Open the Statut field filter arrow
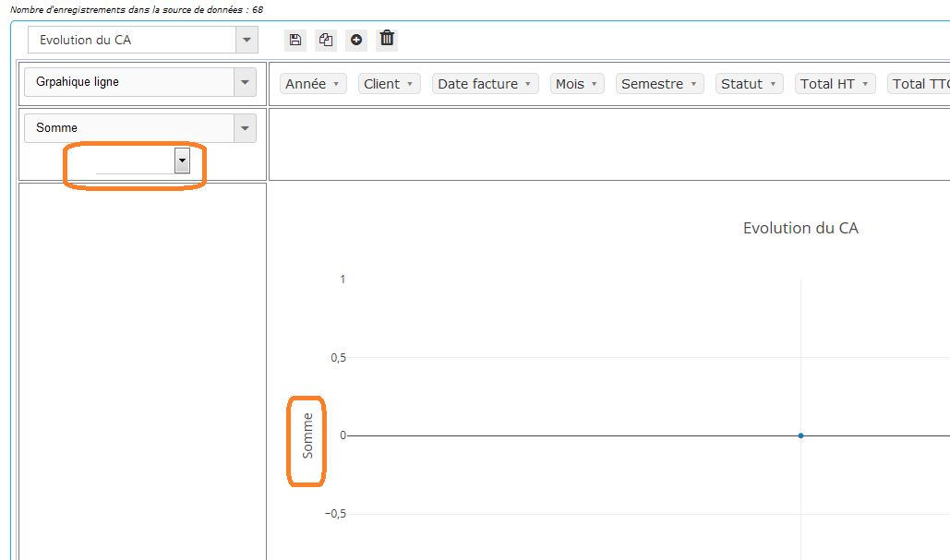 [x=773, y=84]
